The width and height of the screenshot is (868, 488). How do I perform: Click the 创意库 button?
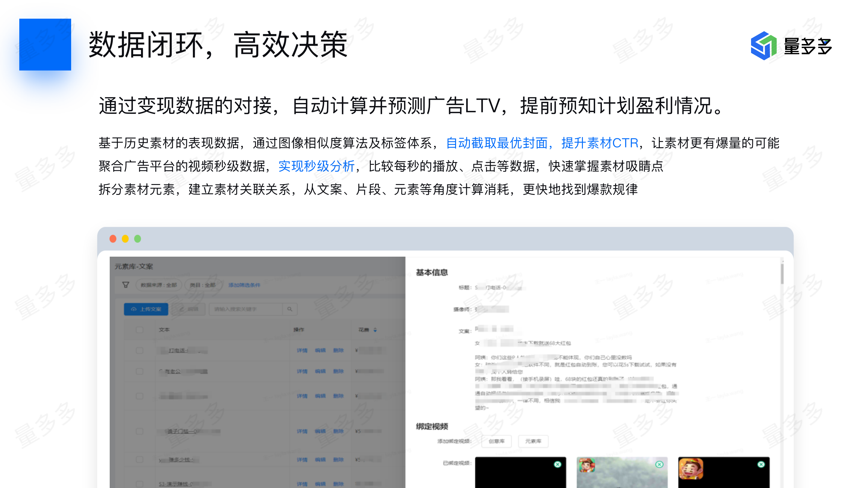[x=496, y=441]
